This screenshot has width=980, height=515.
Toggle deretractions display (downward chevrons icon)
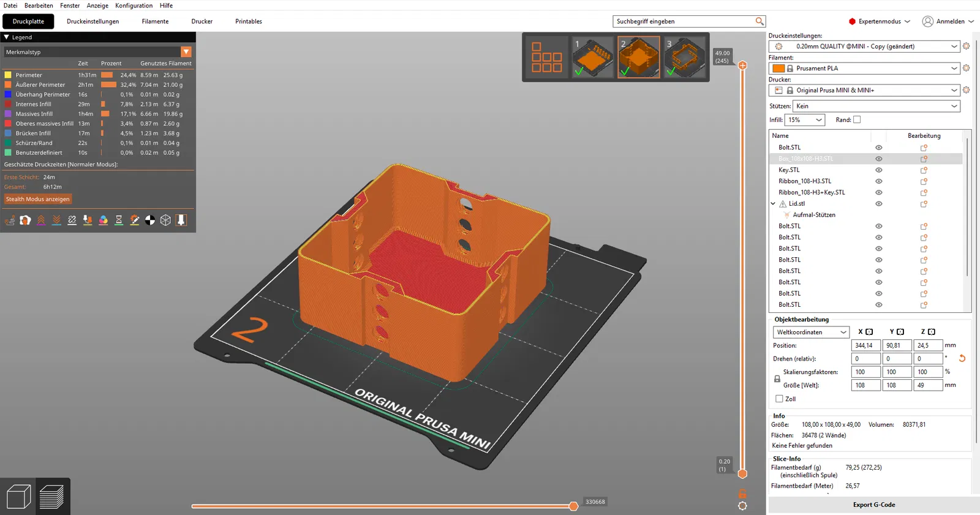pos(56,220)
